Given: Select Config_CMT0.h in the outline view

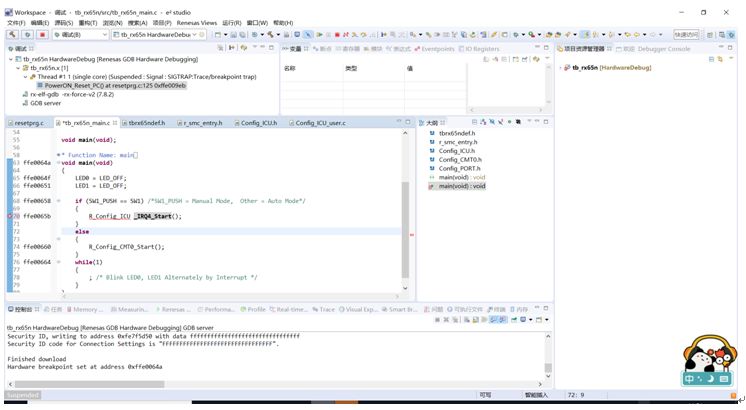Looking at the screenshot, I should pyautogui.click(x=455, y=160).
